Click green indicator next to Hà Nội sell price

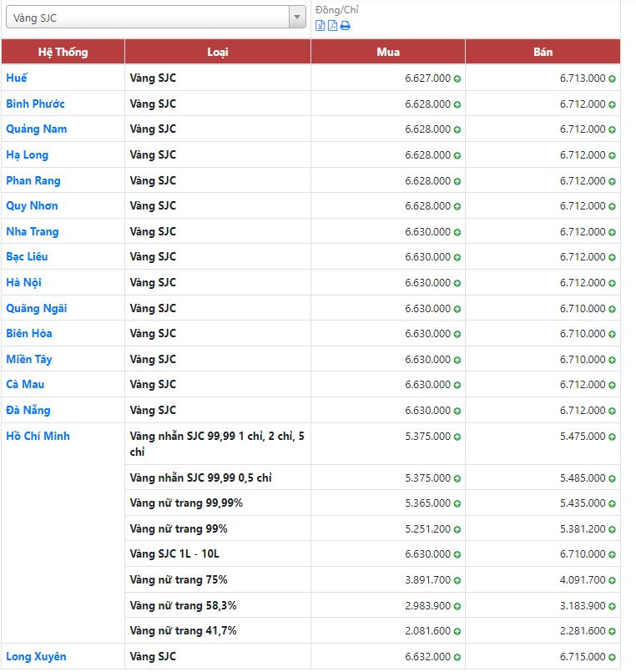pyautogui.click(x=612, y=283)
